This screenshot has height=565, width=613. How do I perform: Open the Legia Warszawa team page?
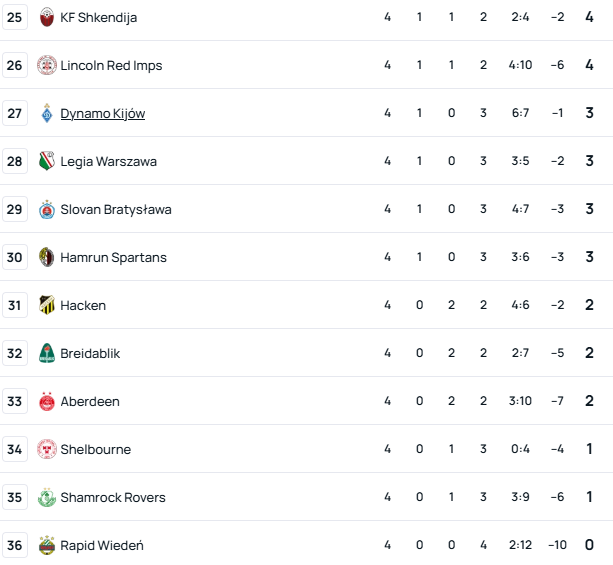[108, 161]
